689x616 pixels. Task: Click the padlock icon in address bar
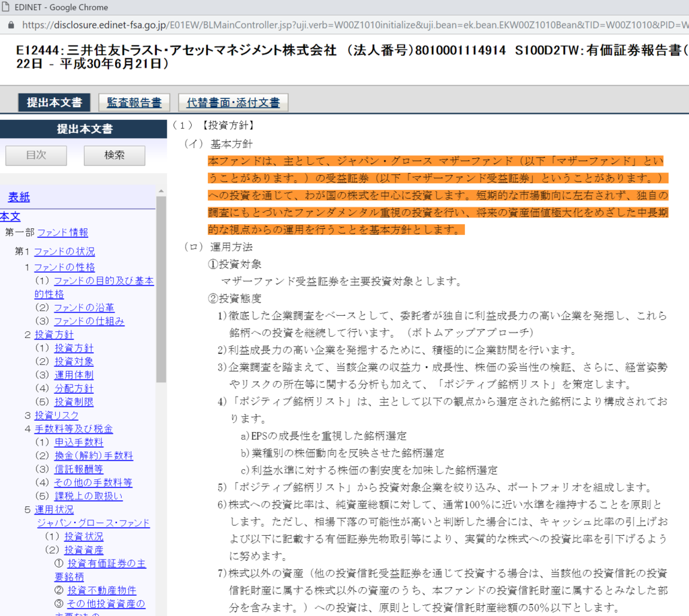[11, 25]
